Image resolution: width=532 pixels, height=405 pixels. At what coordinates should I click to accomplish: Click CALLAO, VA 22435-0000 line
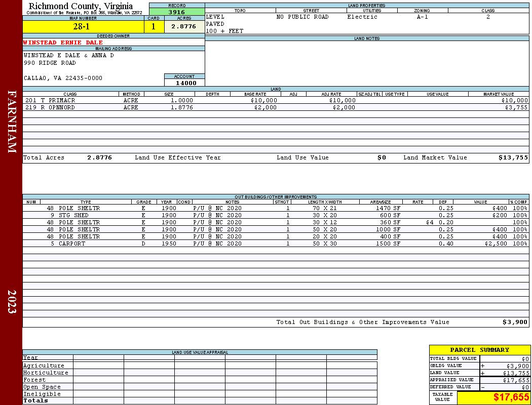[x=63, y=78]
